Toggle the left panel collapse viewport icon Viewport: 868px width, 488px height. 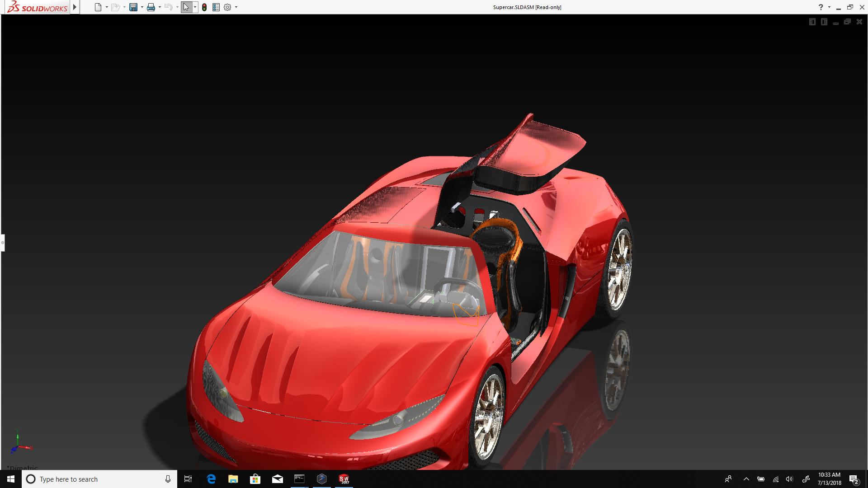812,22
